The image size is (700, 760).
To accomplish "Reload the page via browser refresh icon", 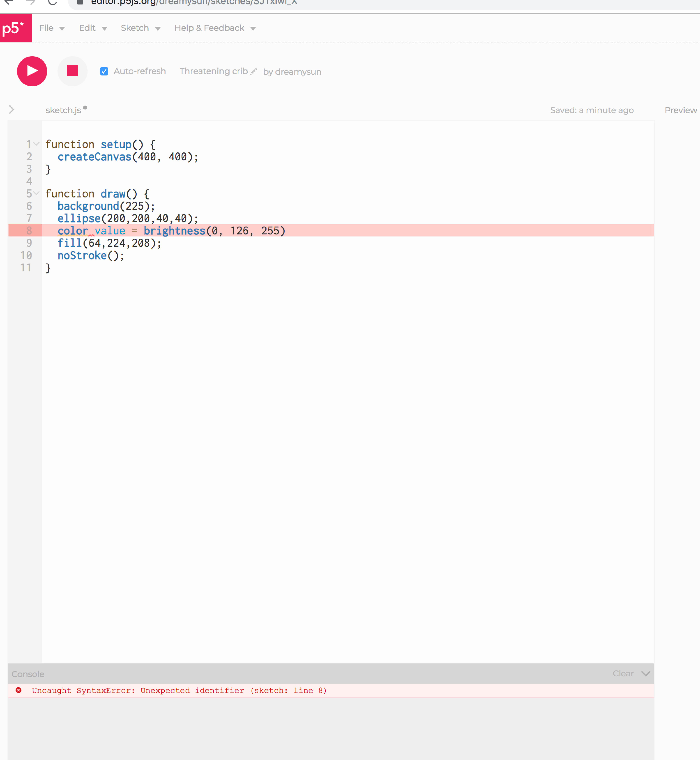I will 53,2.
